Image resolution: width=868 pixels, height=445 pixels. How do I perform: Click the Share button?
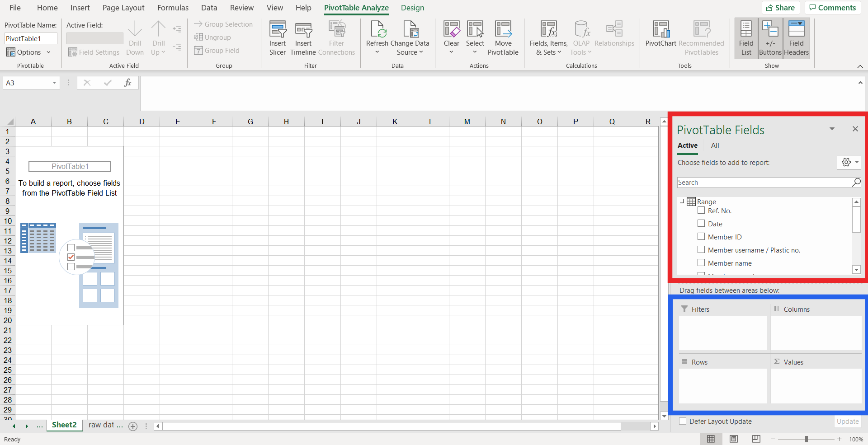point(781,8)
